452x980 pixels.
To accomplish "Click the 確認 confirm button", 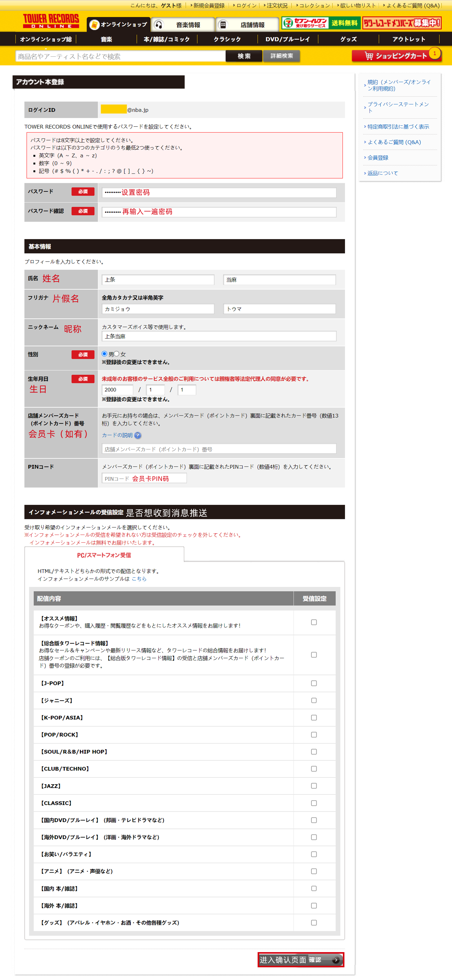I will pyautogui.click(x=301, y=960).
